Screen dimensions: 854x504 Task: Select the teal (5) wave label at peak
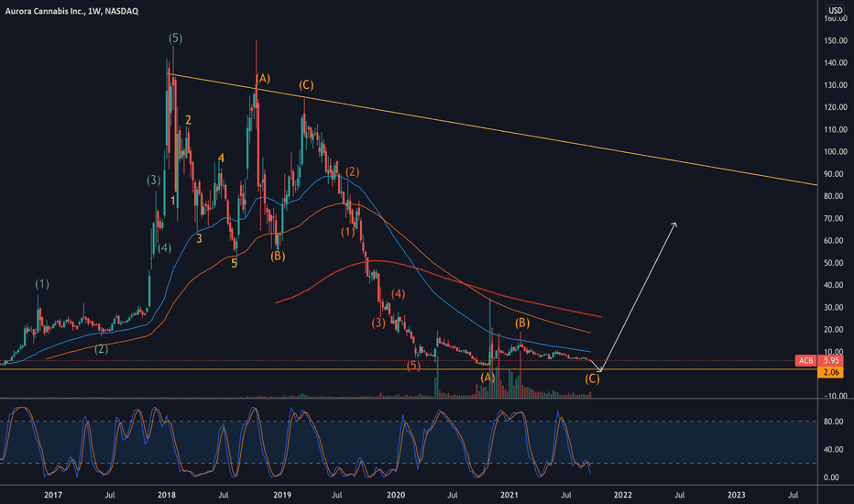(175, 38)
